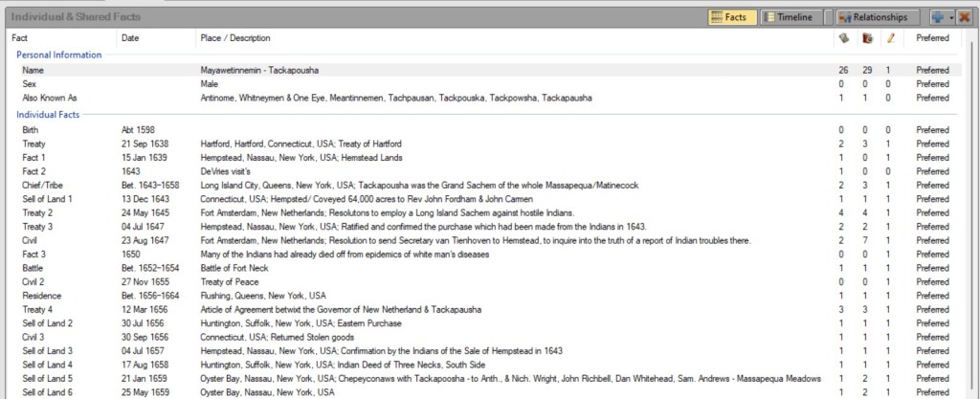The image size is (980, 399).
Task: Click the Personal Information section heading
Action: coord(61,55)
